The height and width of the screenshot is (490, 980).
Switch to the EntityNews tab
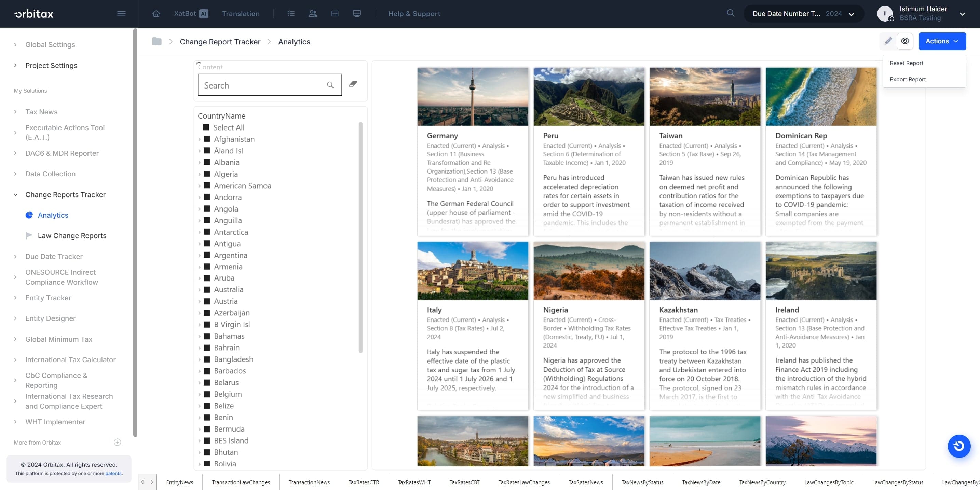[180, 482]
